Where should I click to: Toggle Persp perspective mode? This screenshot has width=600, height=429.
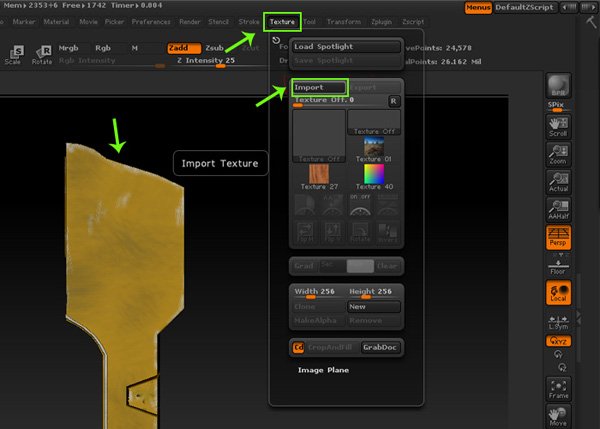click(557, 238)
